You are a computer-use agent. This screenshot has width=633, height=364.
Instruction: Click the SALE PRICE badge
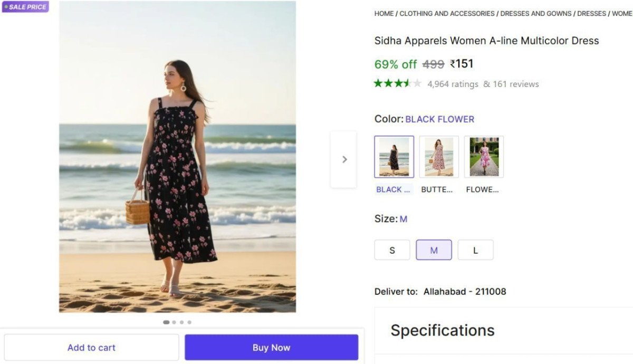coord(24,7)
